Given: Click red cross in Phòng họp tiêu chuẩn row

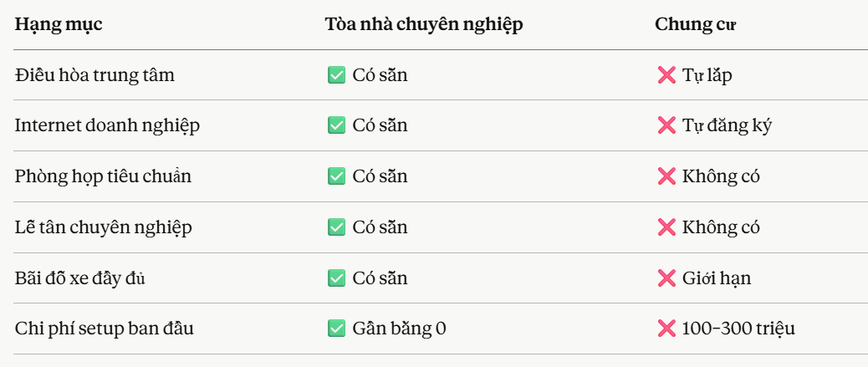Looking at the screenshot, I should (666, 176).
